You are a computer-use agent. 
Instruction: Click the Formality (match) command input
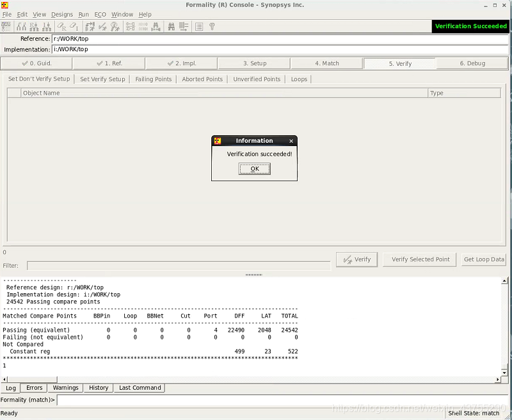283,400
